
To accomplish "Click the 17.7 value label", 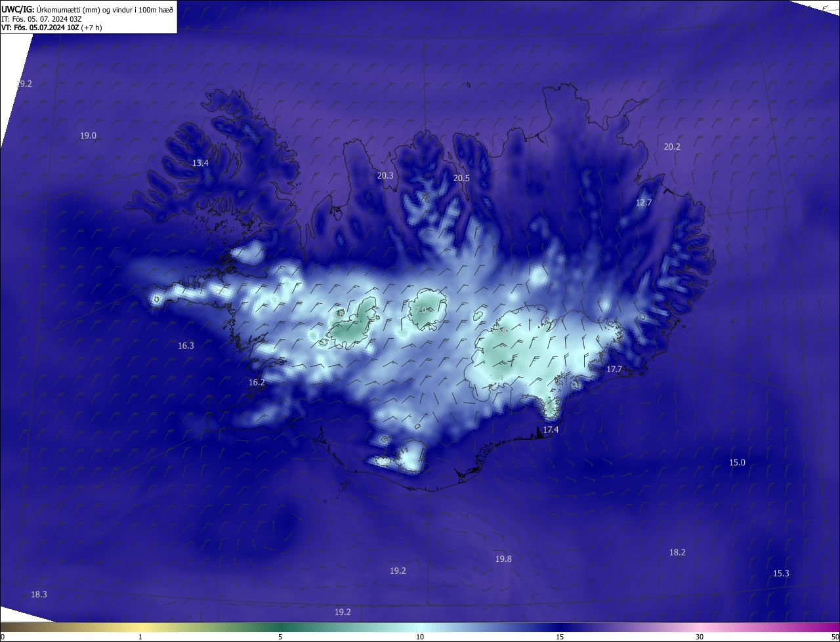I will pyautogui.click(x=614, y=369).
